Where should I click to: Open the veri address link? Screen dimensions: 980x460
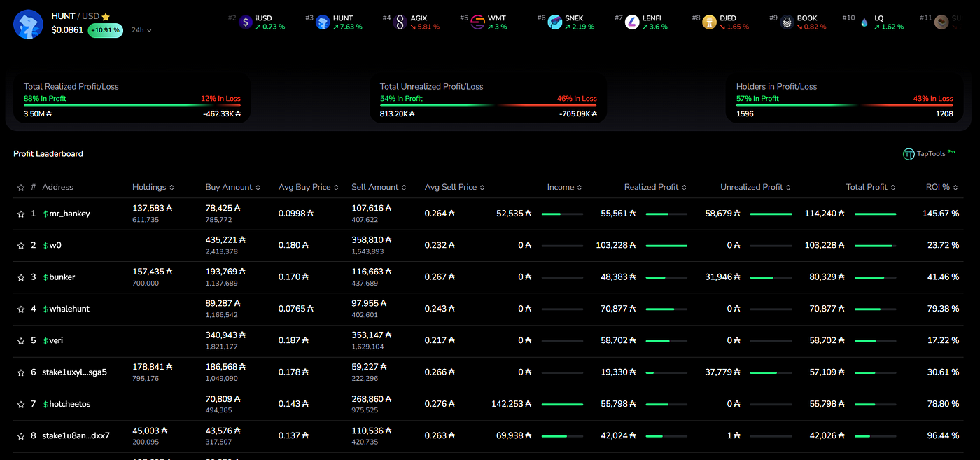tap(53, 340)
